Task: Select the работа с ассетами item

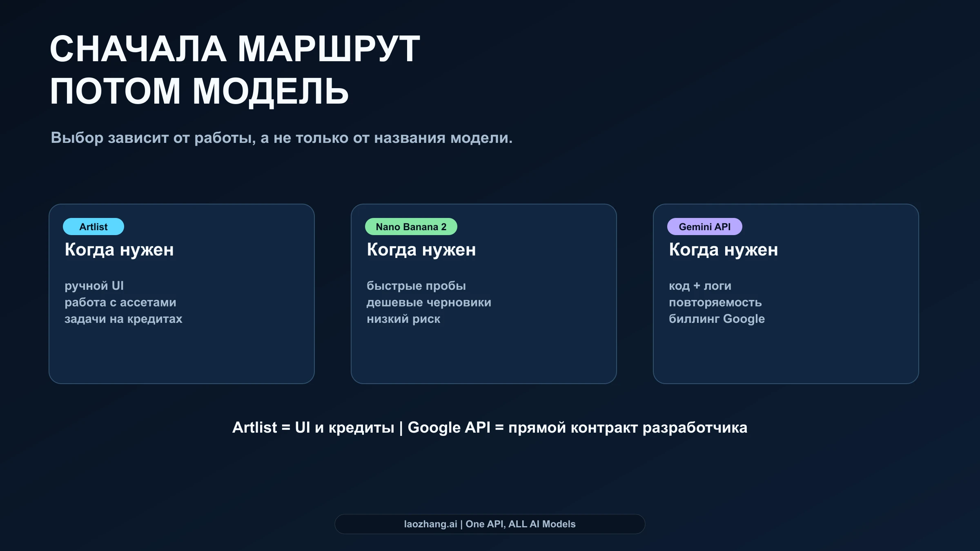Action: (120, 302)
